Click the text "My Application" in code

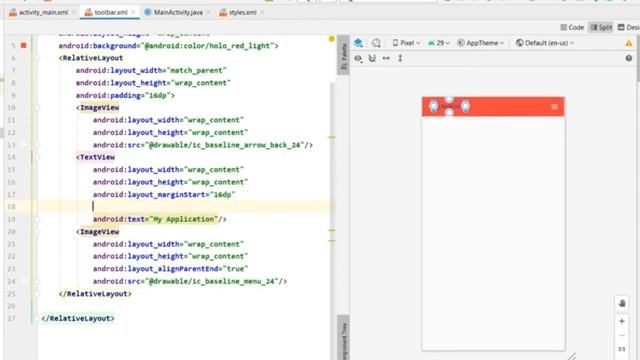(184, 219)
